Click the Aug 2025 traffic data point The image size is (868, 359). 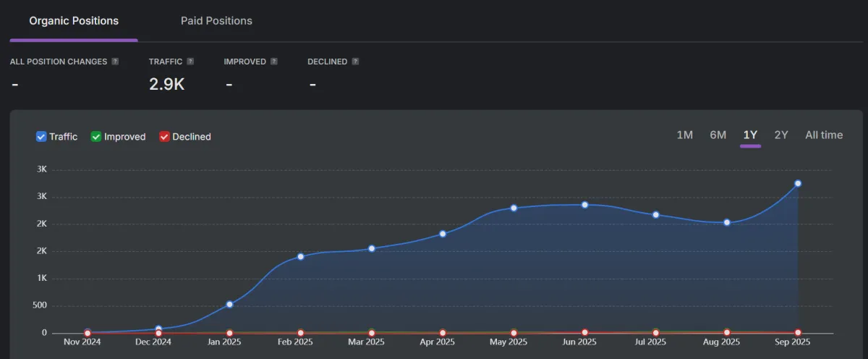(x=727, y=222)
